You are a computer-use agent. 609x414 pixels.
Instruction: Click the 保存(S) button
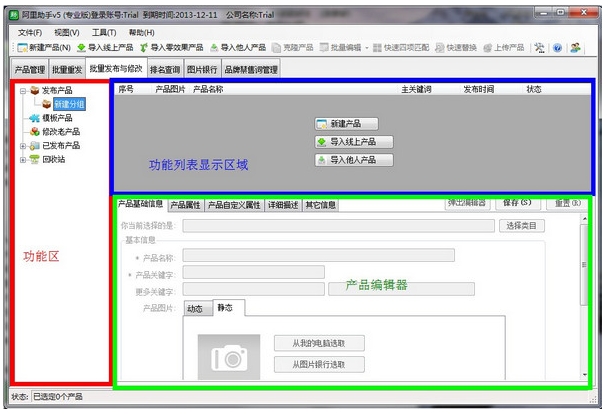pos(517,203)
